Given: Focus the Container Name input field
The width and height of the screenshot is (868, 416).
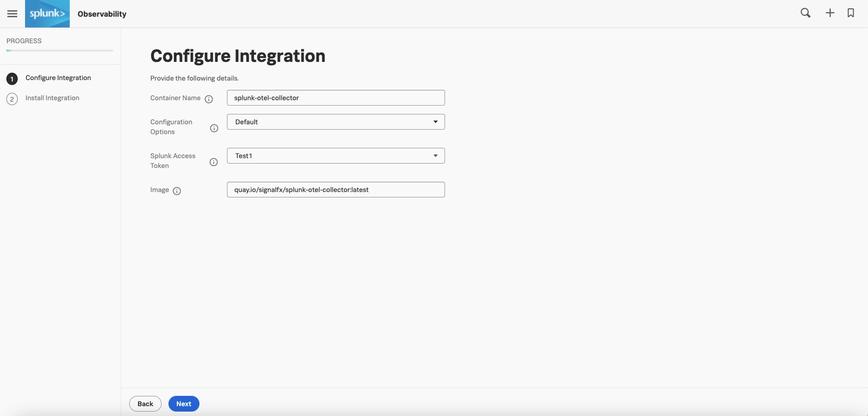Looking at the screenshot, I should click(x=336, y=98).
